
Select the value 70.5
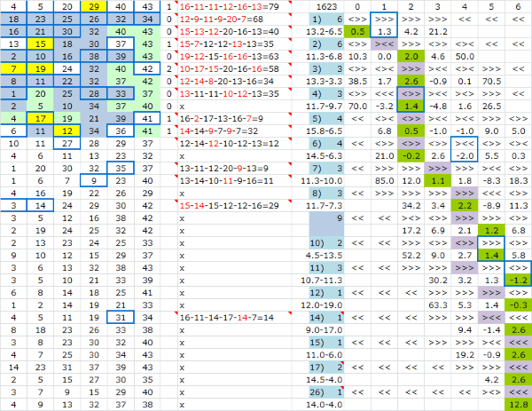click(491, 81)
